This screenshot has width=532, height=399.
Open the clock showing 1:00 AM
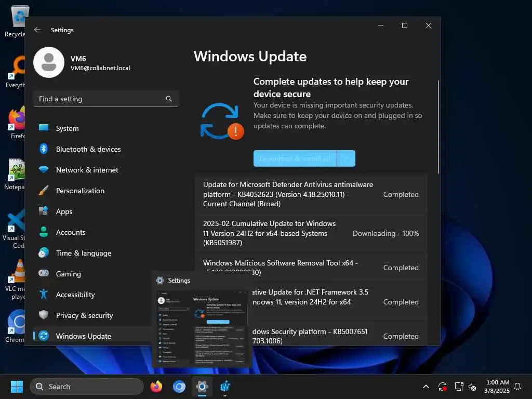pyautogui.click(x=497, y=387)
